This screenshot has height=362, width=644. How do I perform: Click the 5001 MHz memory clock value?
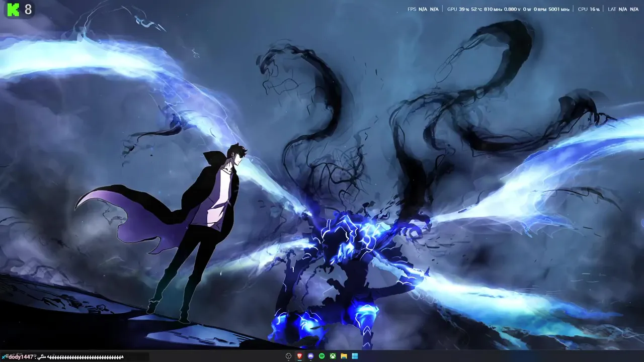[x=559, y=9]
